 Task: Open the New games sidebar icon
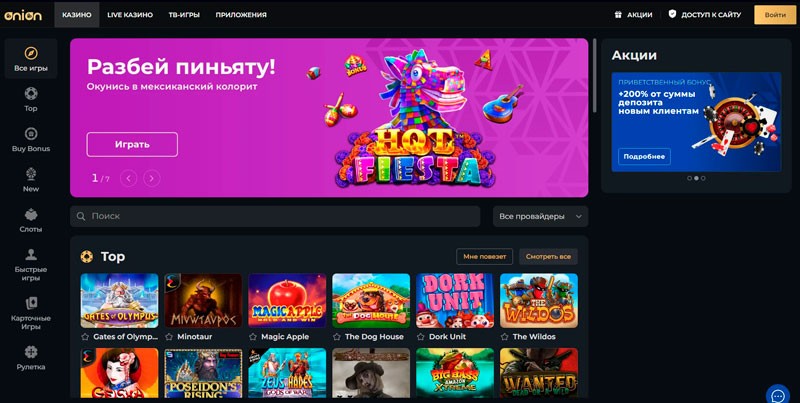click(x=31, y=174)
